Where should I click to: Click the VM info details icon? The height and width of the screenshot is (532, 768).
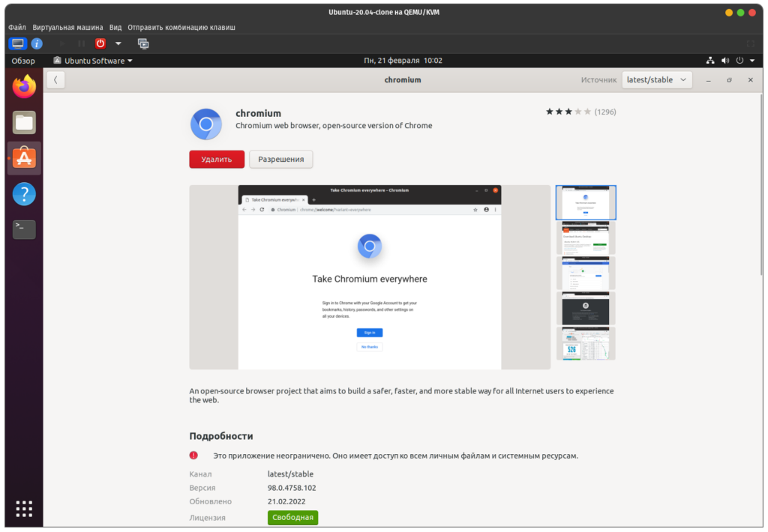point(37,43)
